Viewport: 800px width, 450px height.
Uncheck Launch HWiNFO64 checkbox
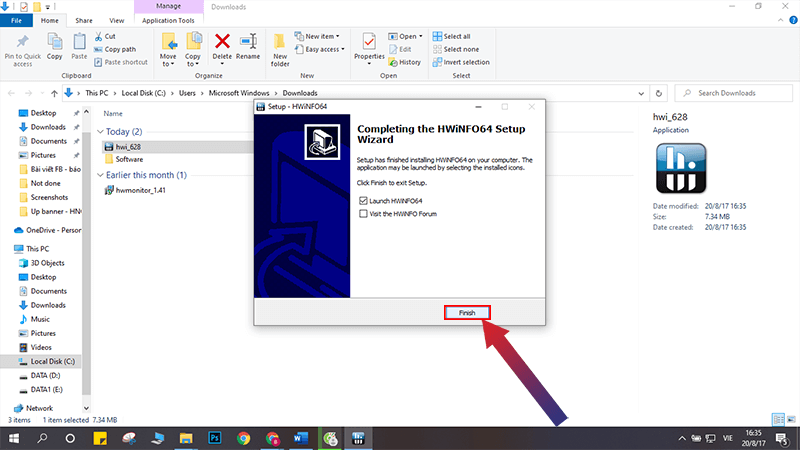point(363,201)
